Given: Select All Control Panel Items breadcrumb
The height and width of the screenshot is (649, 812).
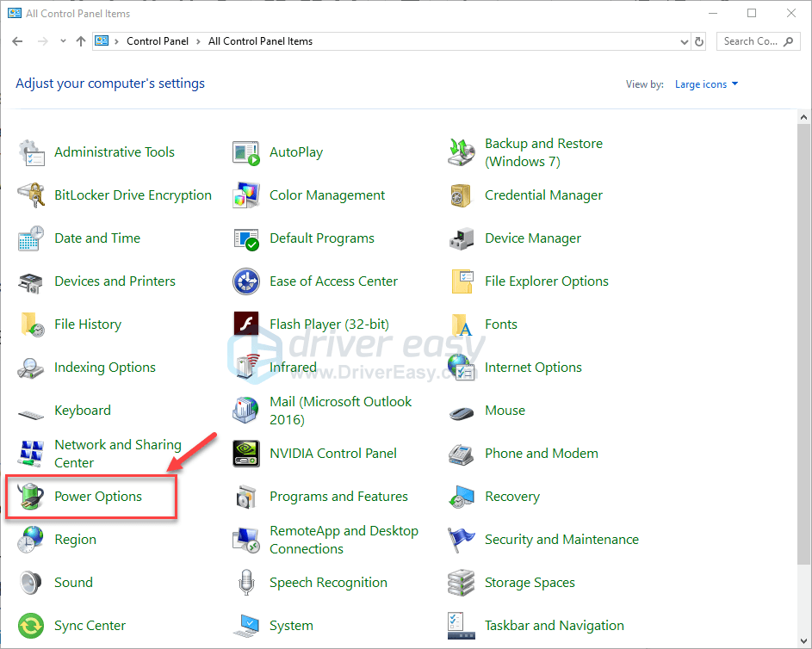Looking at the screenshot, I should coord(260,41).
